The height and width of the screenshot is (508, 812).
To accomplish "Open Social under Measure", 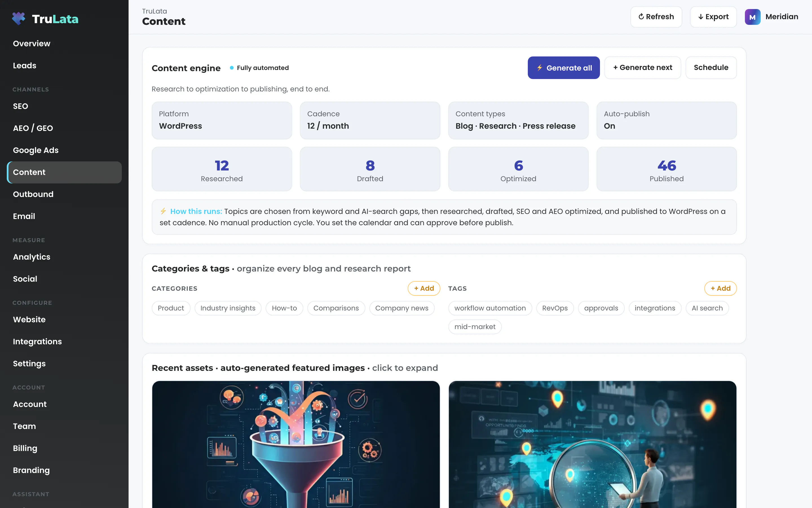I will [x=64, y=279].
